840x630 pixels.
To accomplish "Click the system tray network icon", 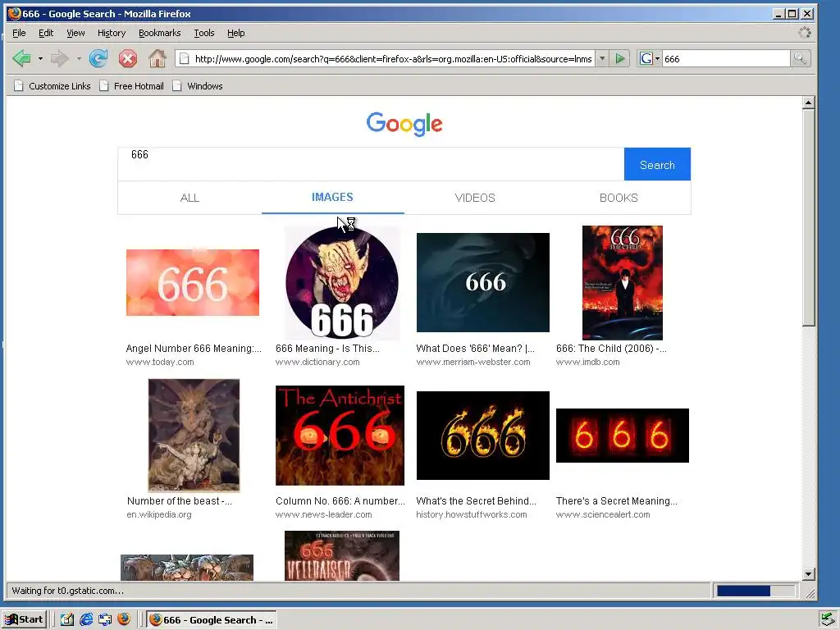I will (829, 619).
